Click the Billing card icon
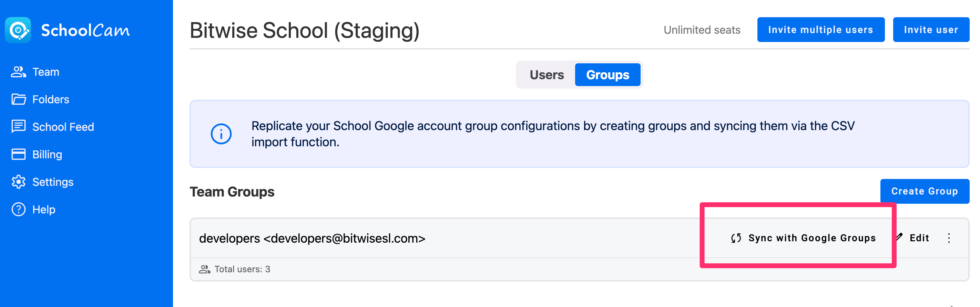Viewport: 980px width, 307px height. point(19,154)
